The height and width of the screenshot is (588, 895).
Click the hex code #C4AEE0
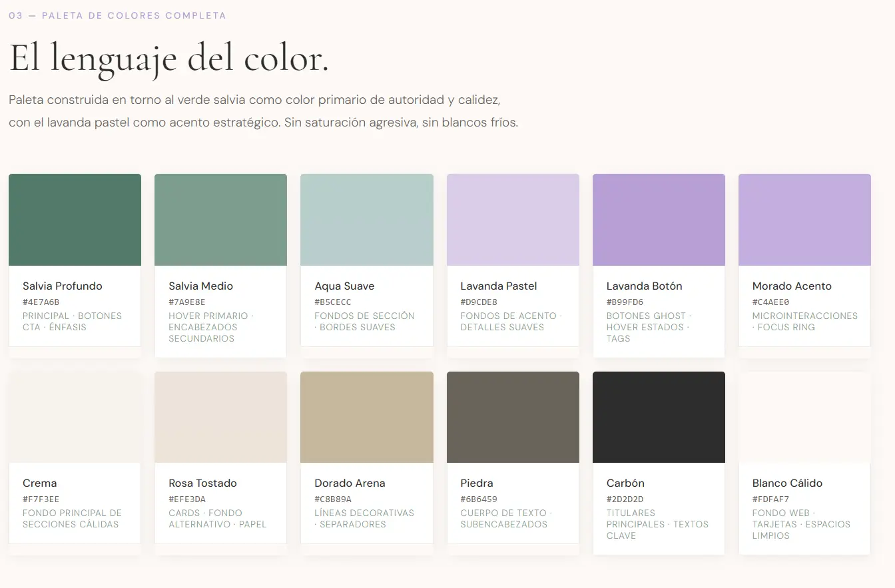770,302
